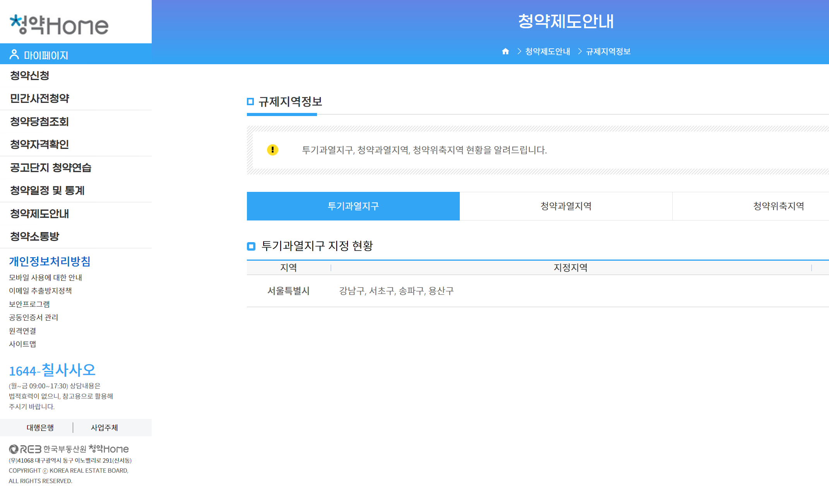Open 공동인증서 관리 link
829x504 pixels.
(33, 317)
